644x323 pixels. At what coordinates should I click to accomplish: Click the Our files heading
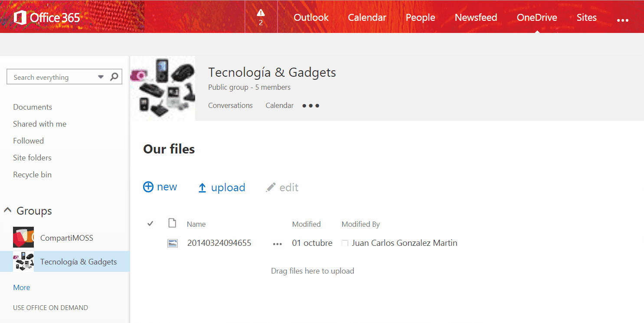[169, 149]
